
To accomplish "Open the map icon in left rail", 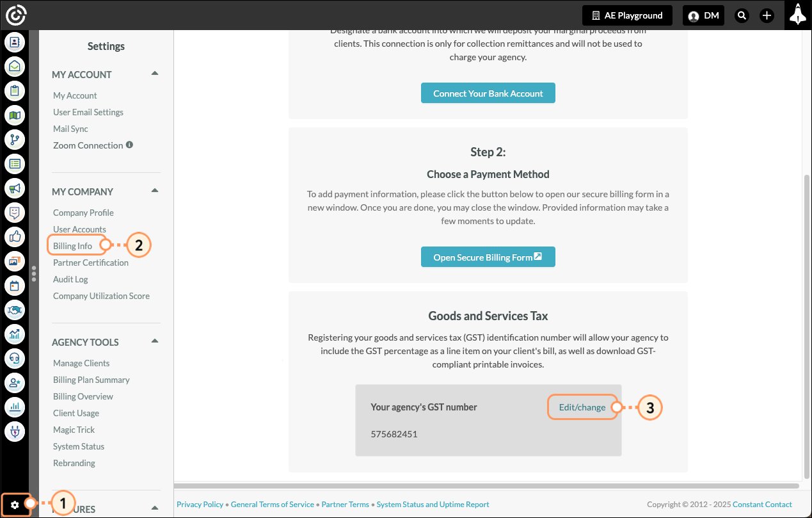I will [x=15, y=115].
